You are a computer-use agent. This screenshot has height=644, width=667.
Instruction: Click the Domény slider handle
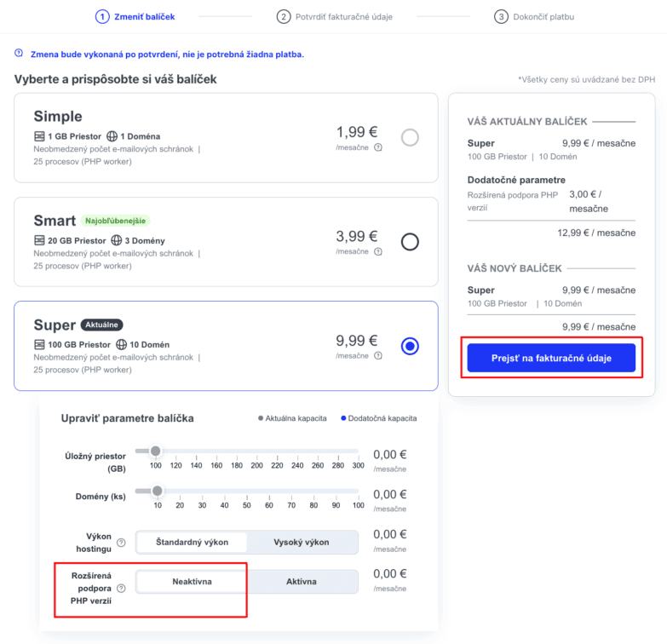(x=157, y=491)
